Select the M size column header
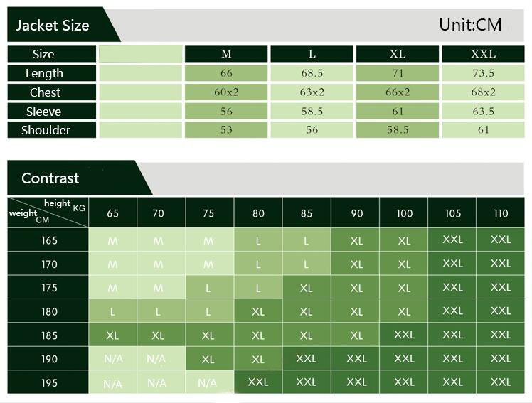 tap(226, 54)
